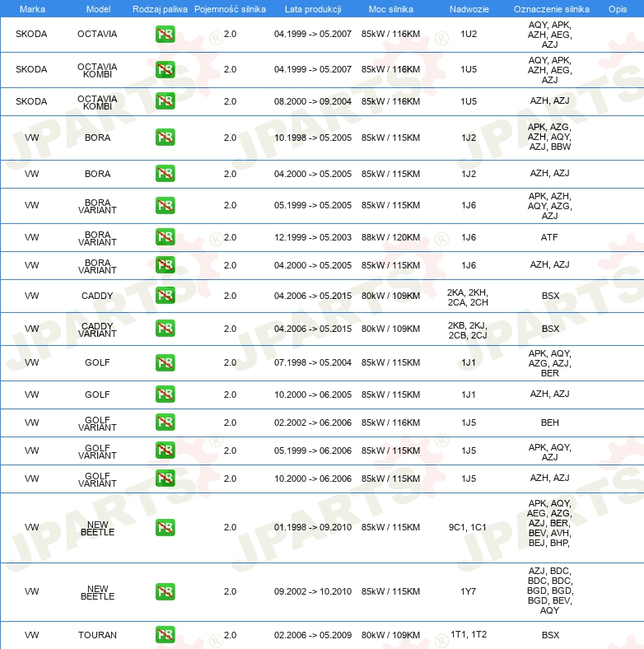Click the BEH engine code cell
Screen dimensions: 644x649
(x=549, y=423)
